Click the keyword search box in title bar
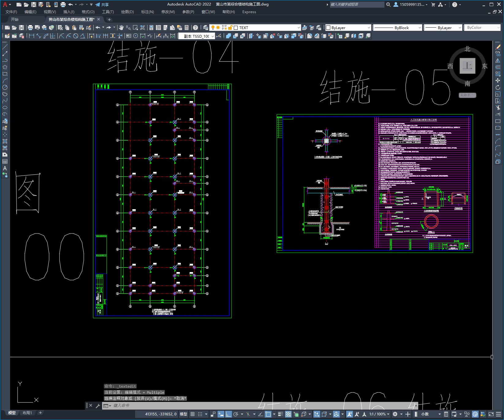 point(357,5)
